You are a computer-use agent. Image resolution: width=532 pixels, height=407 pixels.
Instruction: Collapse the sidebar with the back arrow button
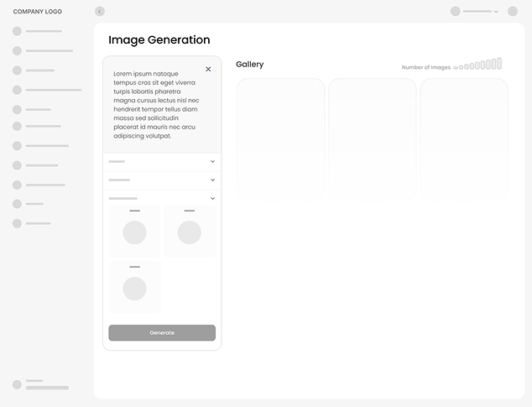100,12
